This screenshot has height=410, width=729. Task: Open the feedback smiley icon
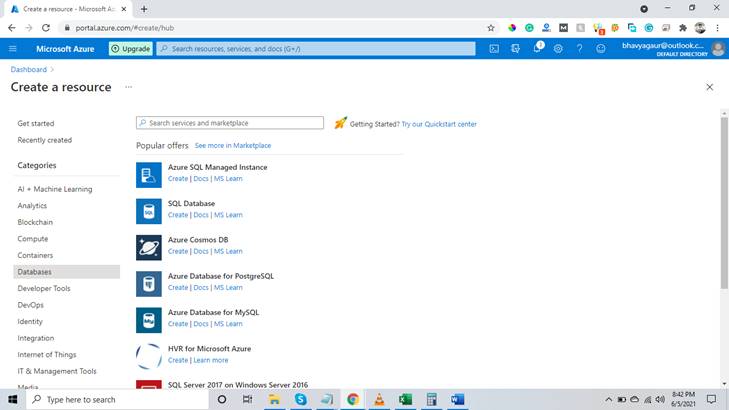tap(601, 48)
